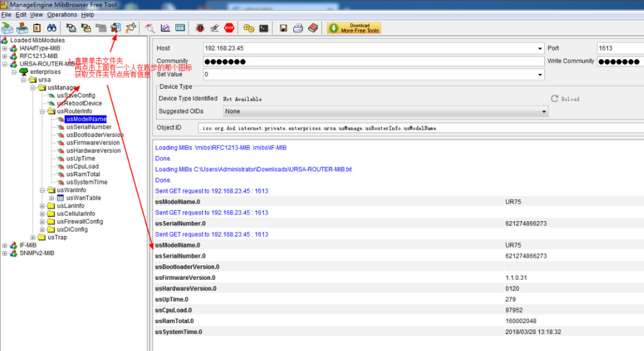
Task: Open the Operations menu
Action: point(62,15)
